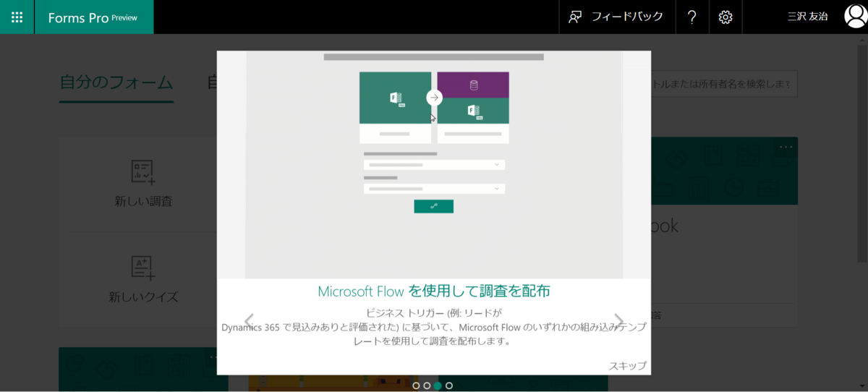Viewport: 868px width, 392px height.
Task: Open the app launcher waffle icon
Action: 17,17
